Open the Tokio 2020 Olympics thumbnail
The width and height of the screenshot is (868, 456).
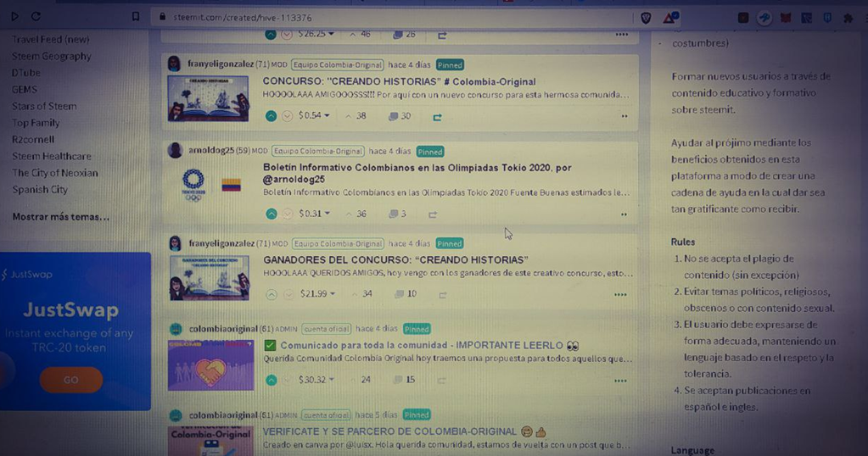pyautogui.click(x=210, y=186)
